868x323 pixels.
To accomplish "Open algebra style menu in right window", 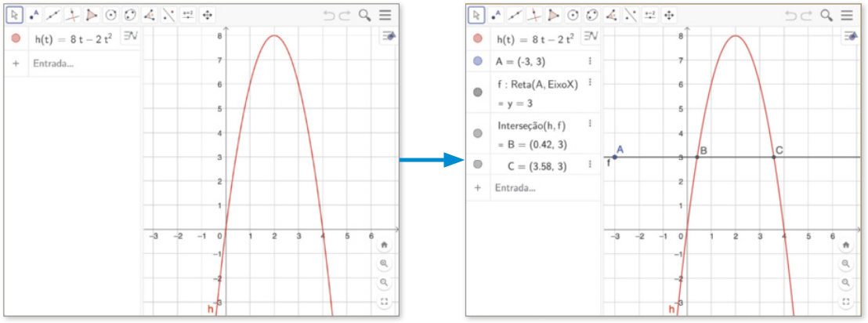I will tap(591, 36).
